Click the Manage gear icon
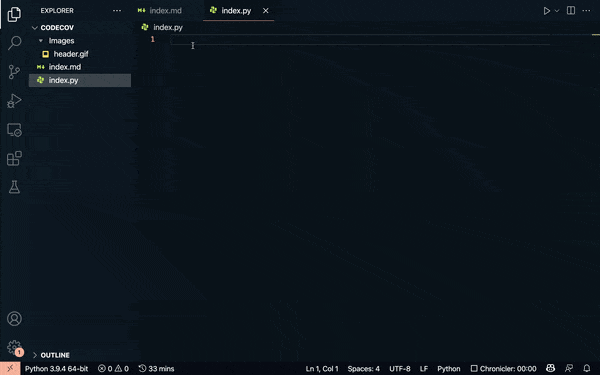Screen dimensions: 600x375 coord(14,347)
